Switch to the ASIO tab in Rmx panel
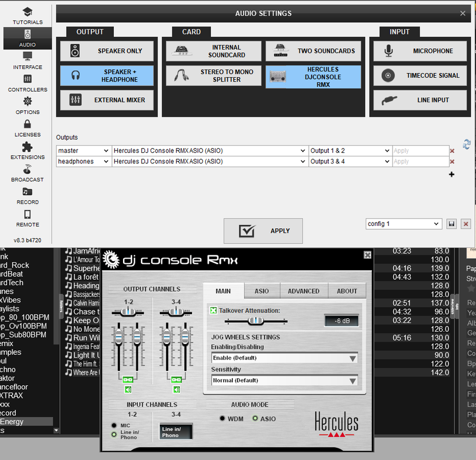 [x=262, y=291]
